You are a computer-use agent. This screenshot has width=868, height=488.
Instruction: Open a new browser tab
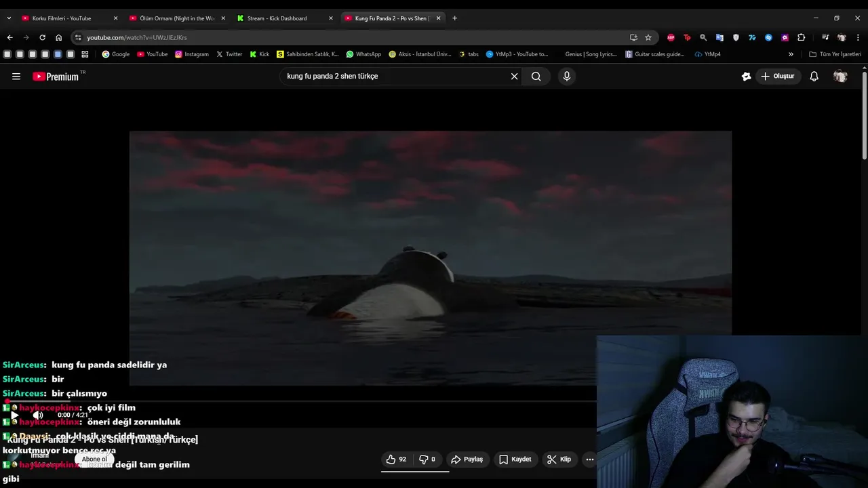(454, 18)
